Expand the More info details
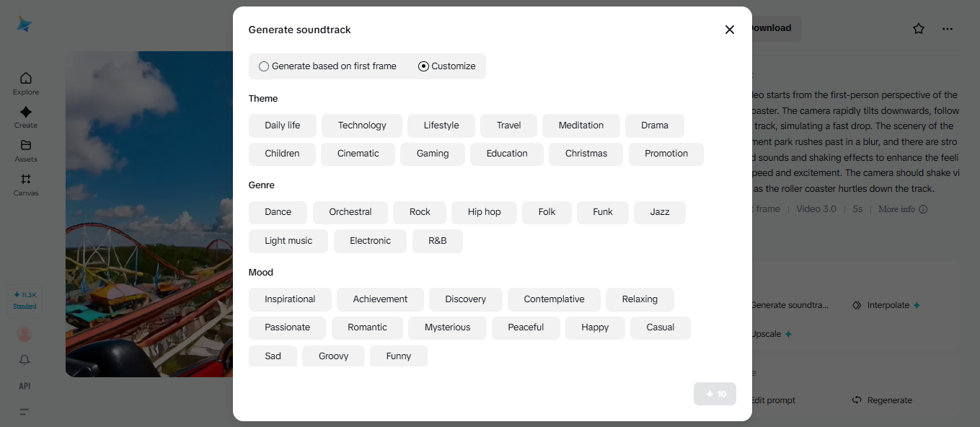980x427 pixels. coord(902,209)
